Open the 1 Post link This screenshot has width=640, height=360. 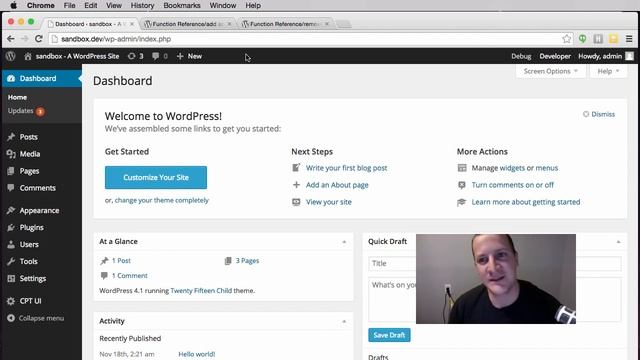click(121, 260)
